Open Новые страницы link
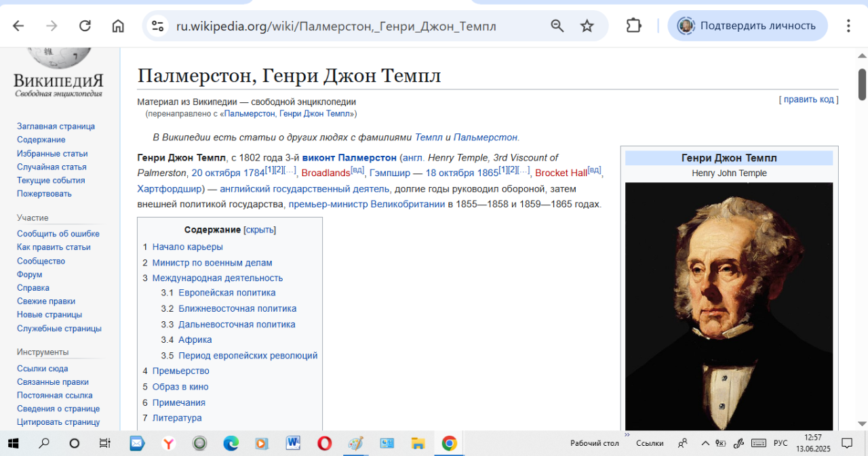The height and width of the screenshot is (456, 868). click(50, 315)
